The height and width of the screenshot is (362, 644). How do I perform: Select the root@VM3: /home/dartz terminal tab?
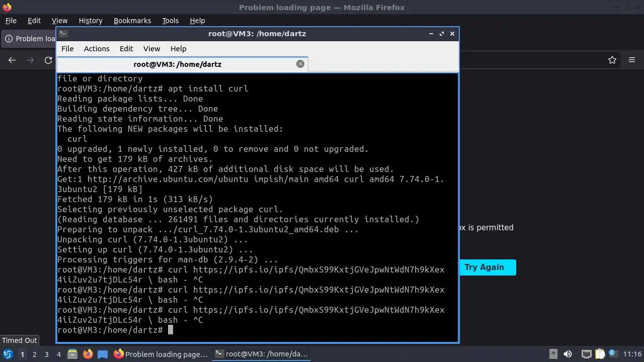(x=182, y=64)
